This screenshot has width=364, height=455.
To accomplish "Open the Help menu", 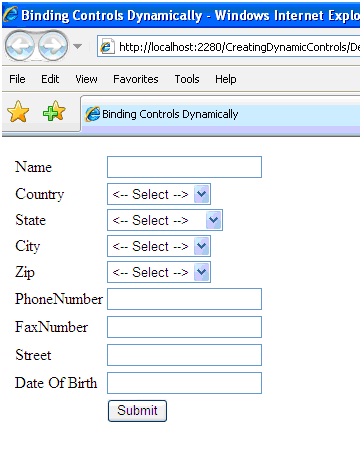I will coord(226,79).
